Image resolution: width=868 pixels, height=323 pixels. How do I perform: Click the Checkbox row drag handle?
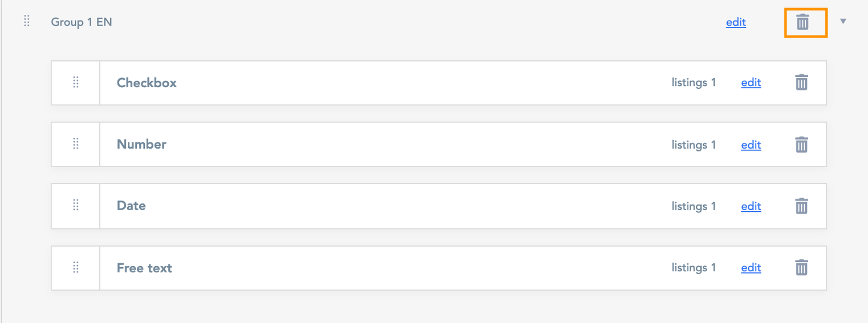point(76,83)
